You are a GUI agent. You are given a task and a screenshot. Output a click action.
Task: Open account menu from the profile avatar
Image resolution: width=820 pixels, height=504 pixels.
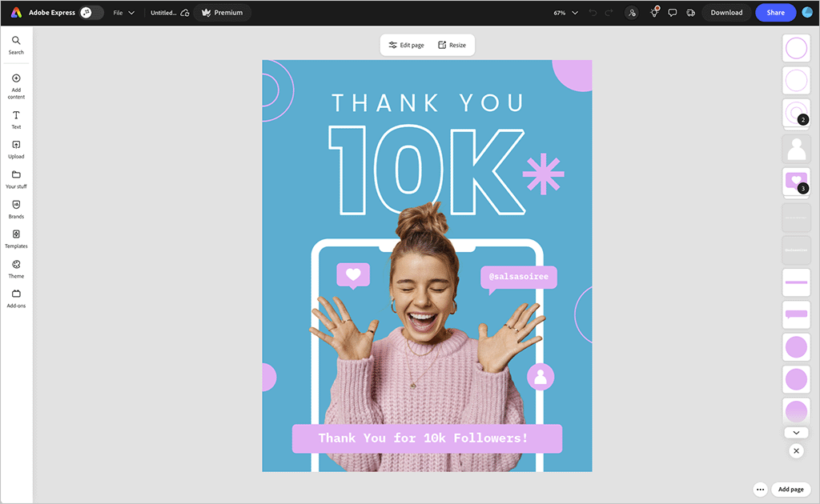click(807, 12)
